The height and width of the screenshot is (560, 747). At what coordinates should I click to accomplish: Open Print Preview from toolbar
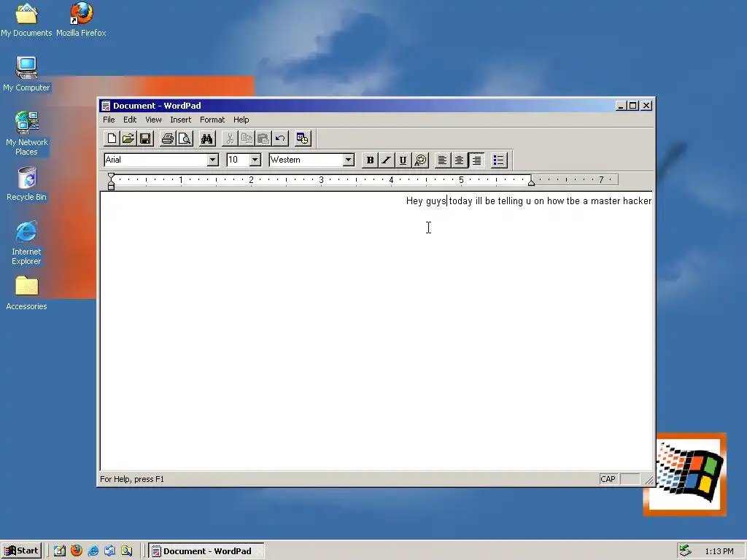tap(185, 139)
